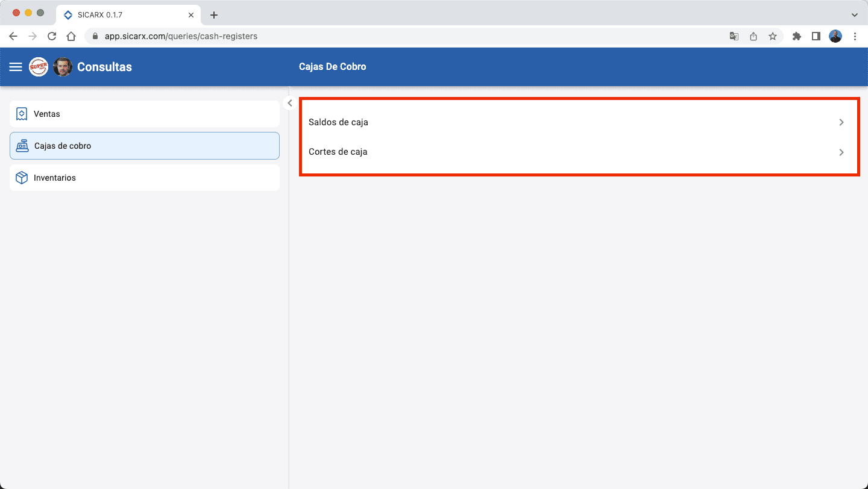Click the translate page icon in address bar
Screen dimensions: 868x489
click(x=734, y=36)
